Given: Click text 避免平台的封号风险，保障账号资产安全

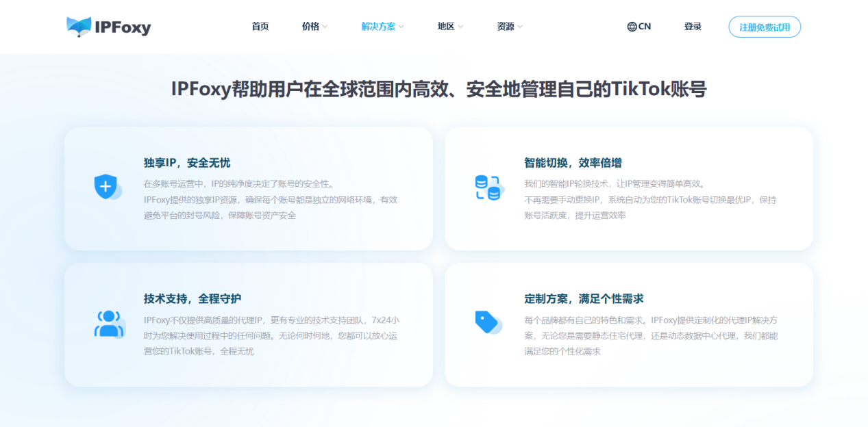Looking at the screenshot, I should point(220,215).
